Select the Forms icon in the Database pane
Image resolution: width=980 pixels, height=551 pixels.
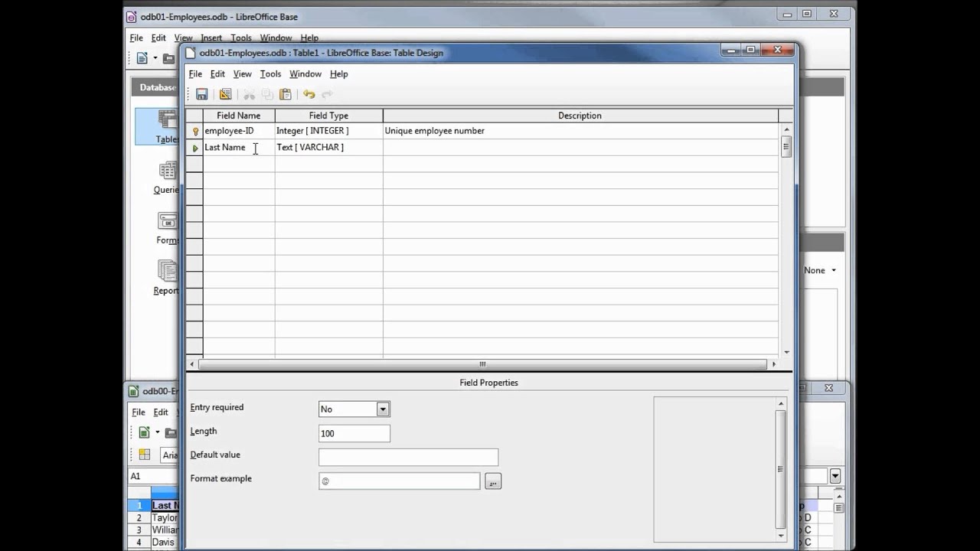tap(167, 227)
